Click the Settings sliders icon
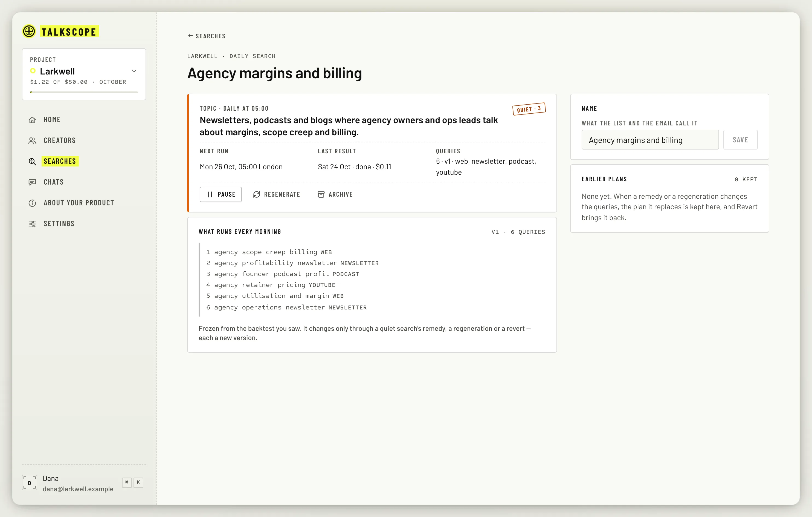Screen dimensions: 812x517 pyautogui.click(x=32, y=224)
